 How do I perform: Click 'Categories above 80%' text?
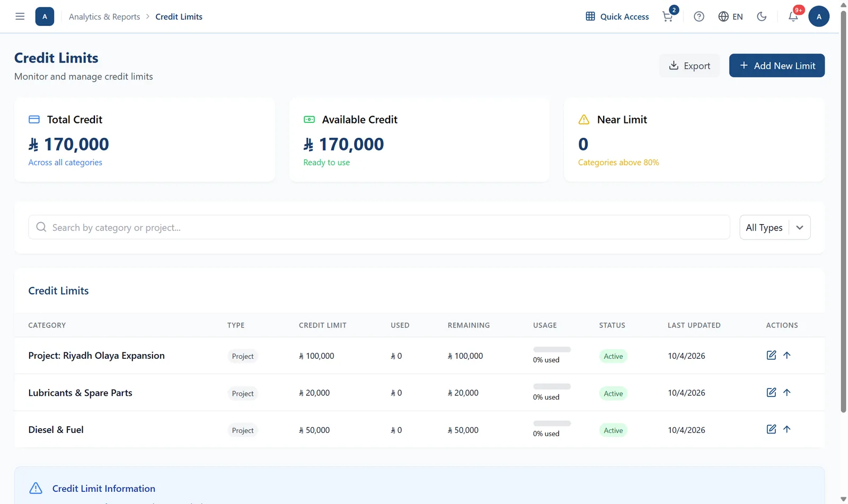pyautogui.click(x=619, y=162)
